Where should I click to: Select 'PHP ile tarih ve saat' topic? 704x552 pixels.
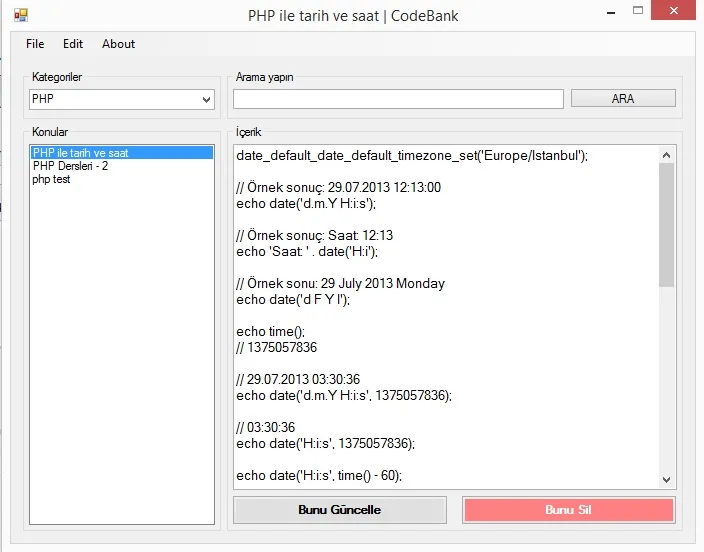tap(80, 153)
